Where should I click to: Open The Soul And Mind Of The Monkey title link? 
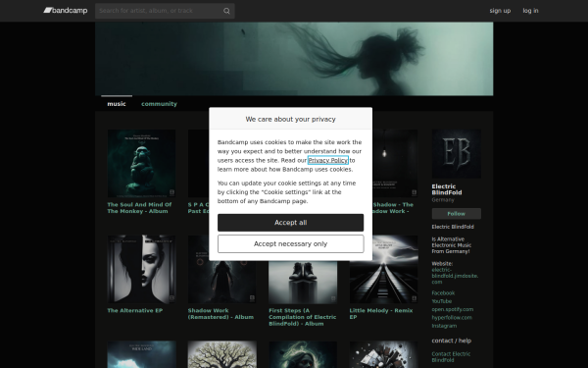pyautogui.click(x=139, y=208)
